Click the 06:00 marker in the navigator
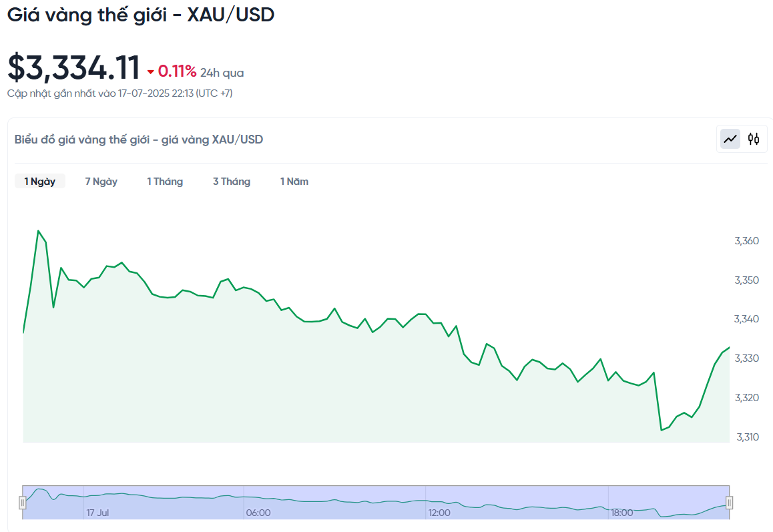 (x=258, y=513)
